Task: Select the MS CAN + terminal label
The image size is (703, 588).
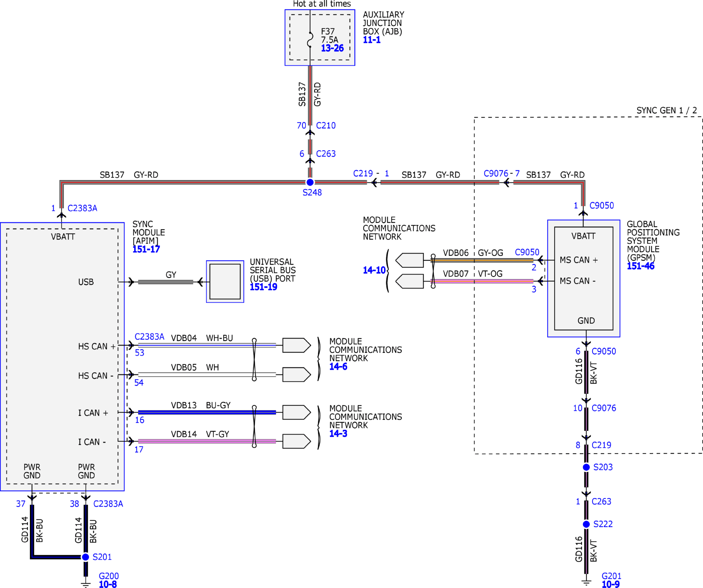Action: click(x=579, y=260)
